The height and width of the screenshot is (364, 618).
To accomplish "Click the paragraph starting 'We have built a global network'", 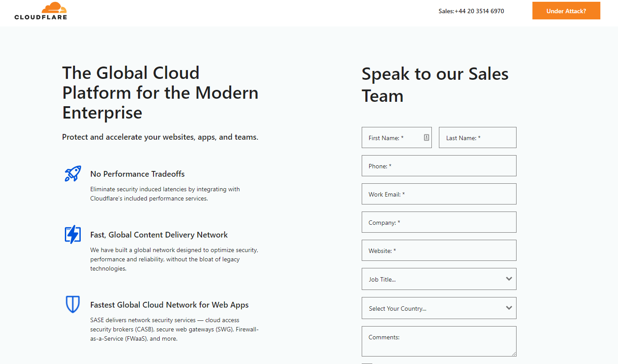I will tap(174, 259).
